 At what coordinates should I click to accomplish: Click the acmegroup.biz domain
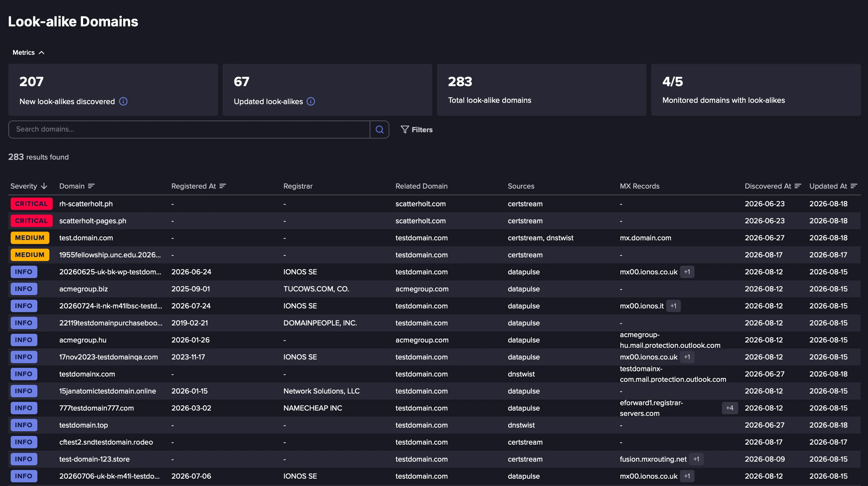pos(84,289)
